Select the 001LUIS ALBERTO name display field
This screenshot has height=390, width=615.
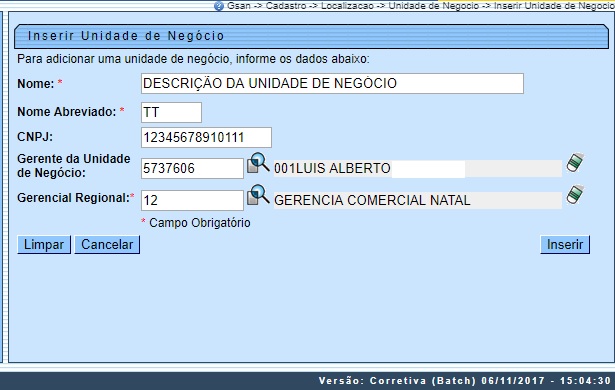point(418,169)
